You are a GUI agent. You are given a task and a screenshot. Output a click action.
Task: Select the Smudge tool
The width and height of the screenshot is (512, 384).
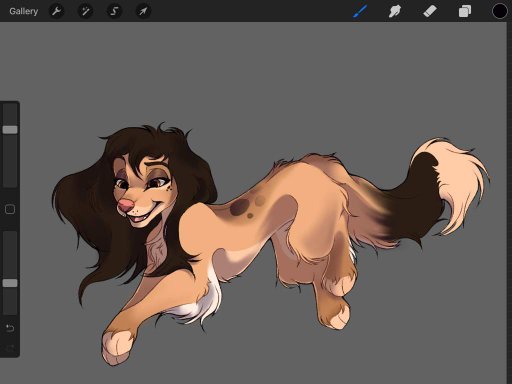click(395, 11)
